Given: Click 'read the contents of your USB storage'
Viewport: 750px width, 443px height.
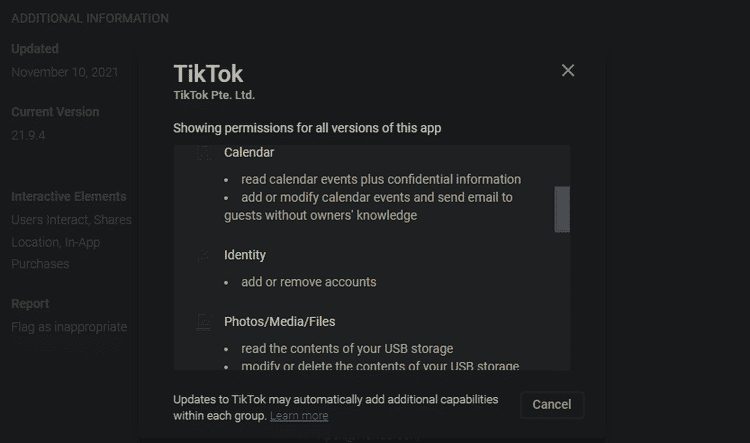Looking at the screenshot, I should pyautogui.click(x=347, y=349).
